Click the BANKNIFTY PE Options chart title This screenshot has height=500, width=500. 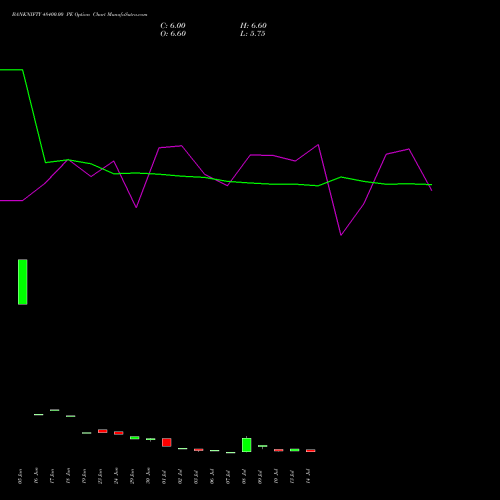[79, 15]
